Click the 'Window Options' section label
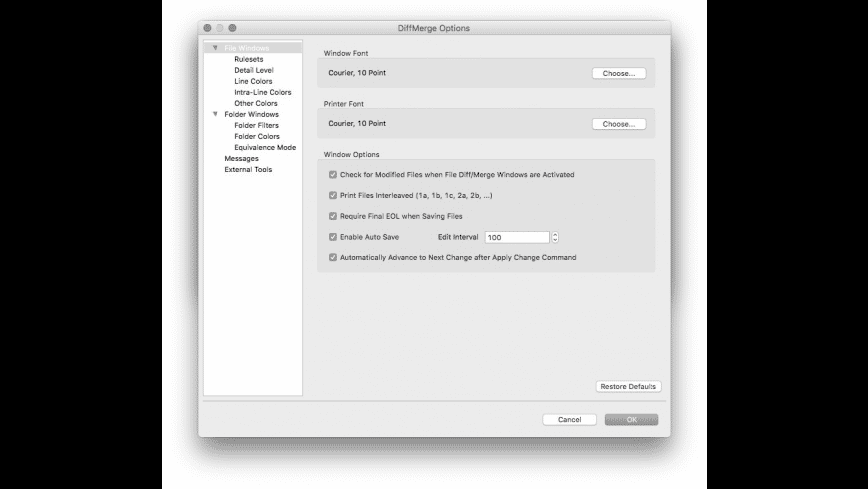The height and width of the screenshot is (489, 868). (351, 154)
